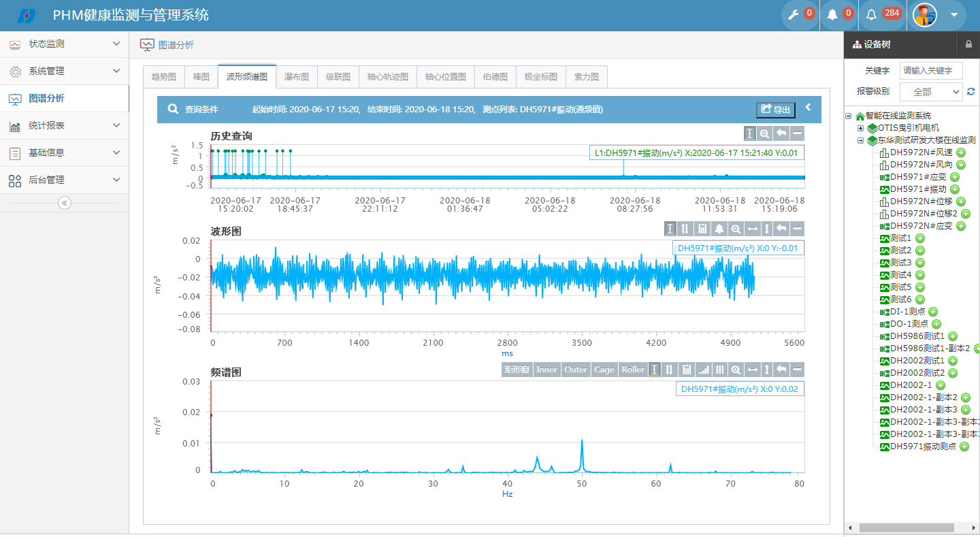
Task: Open 图谱分析 in the sidebar
Action: point(65,99)
